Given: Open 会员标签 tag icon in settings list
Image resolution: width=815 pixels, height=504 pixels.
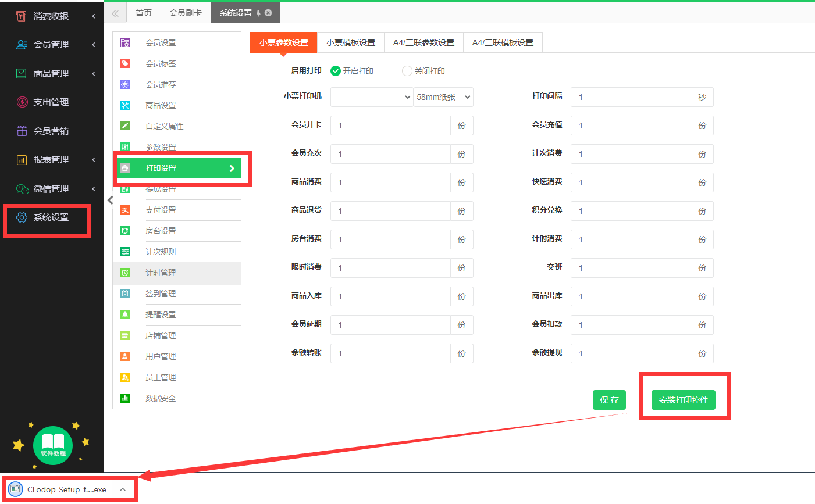Looking at the screenshot, I should 125,63.
